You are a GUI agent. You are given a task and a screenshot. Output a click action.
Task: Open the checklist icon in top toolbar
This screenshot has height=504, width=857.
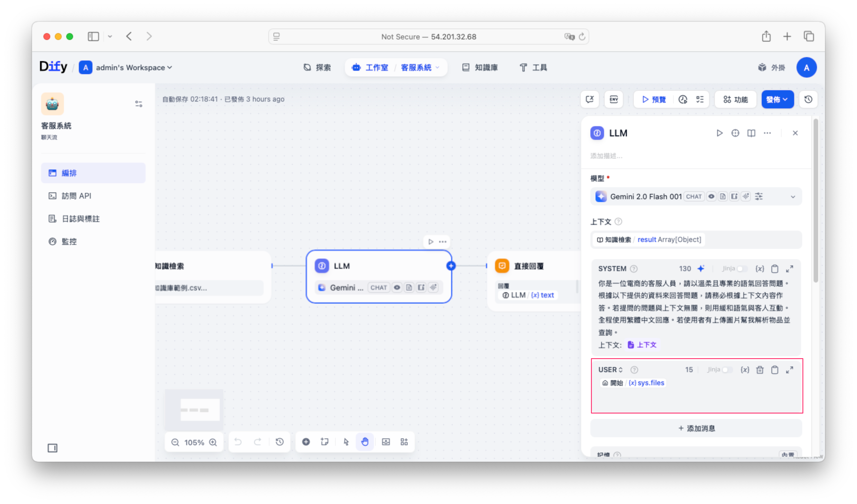[x=700, y=99]
